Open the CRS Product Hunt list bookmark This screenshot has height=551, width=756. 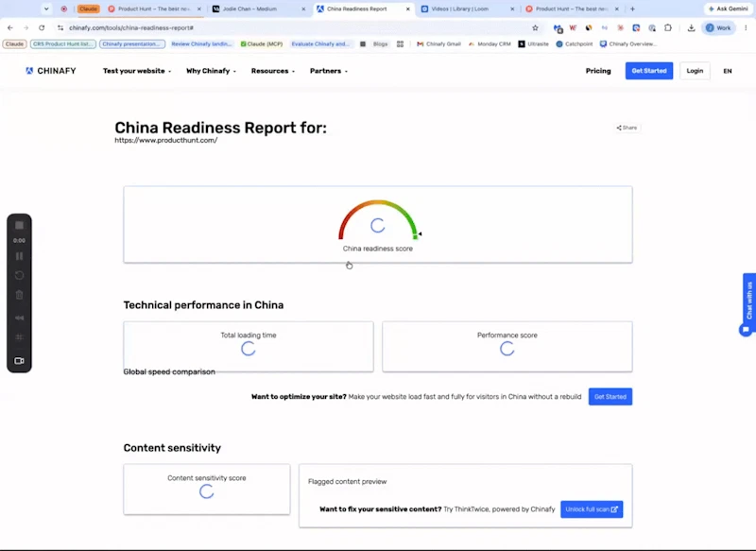tap(62, 43)
